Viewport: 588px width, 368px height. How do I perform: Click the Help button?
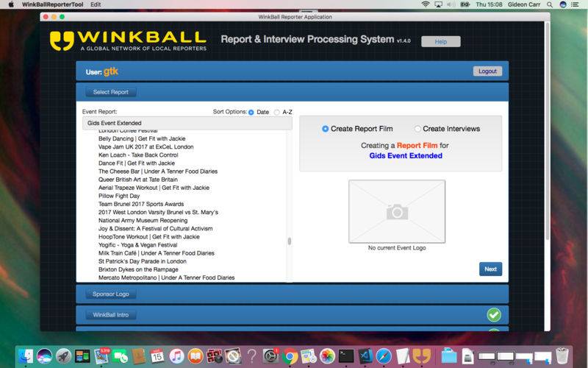click(x=440, y=42)
